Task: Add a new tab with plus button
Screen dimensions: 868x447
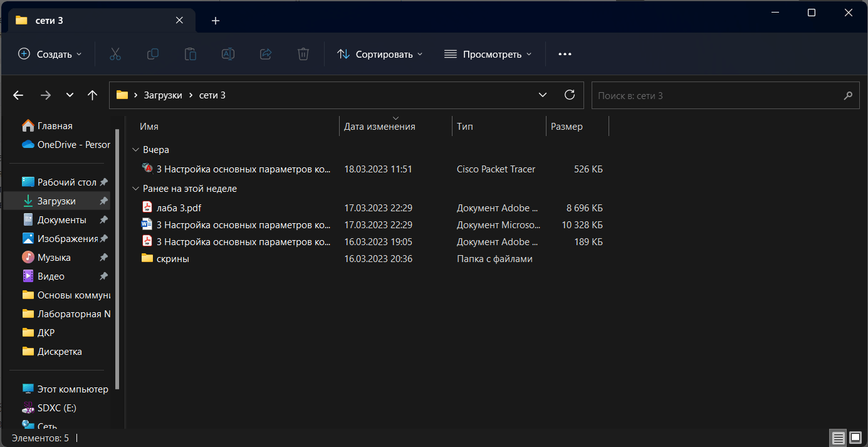Action: point(216,21)
